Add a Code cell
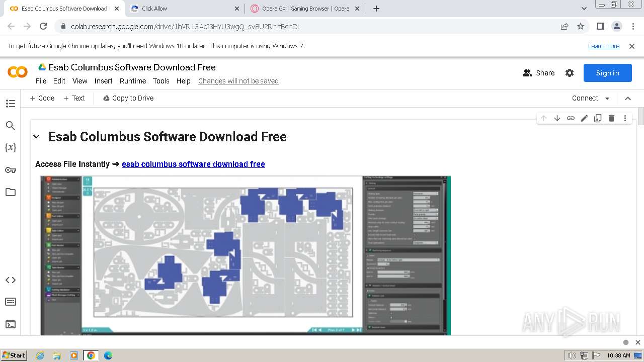The height and width of the screenshot is (362, 644). [42, 99]
